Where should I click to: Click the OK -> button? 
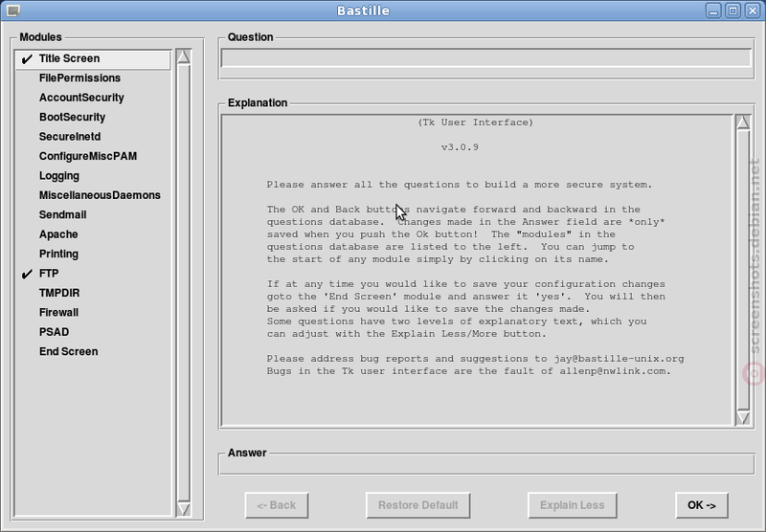(x=702, y=505)
